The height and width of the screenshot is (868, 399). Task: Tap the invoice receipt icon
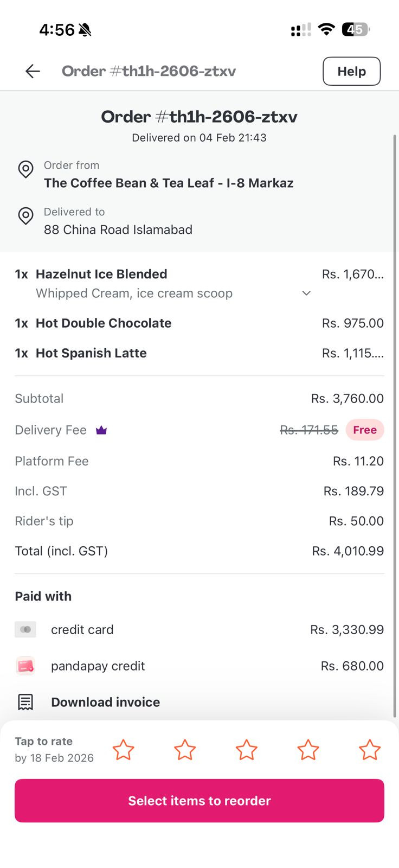click(x=25, y=702)
